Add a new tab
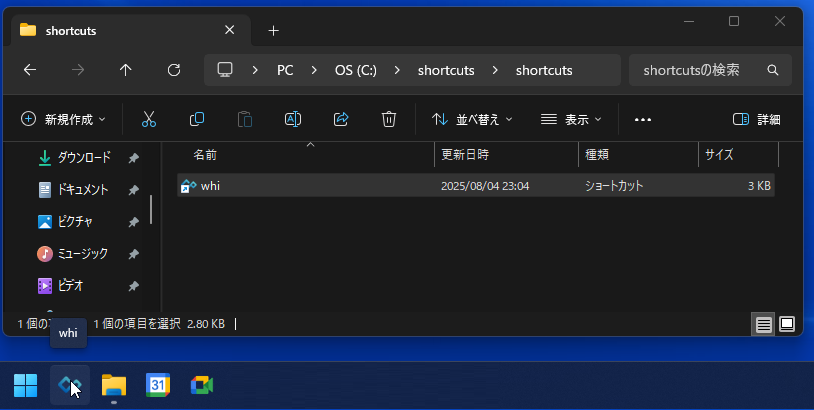This screenshot has width=814, height=410. (x=274, y=31)
